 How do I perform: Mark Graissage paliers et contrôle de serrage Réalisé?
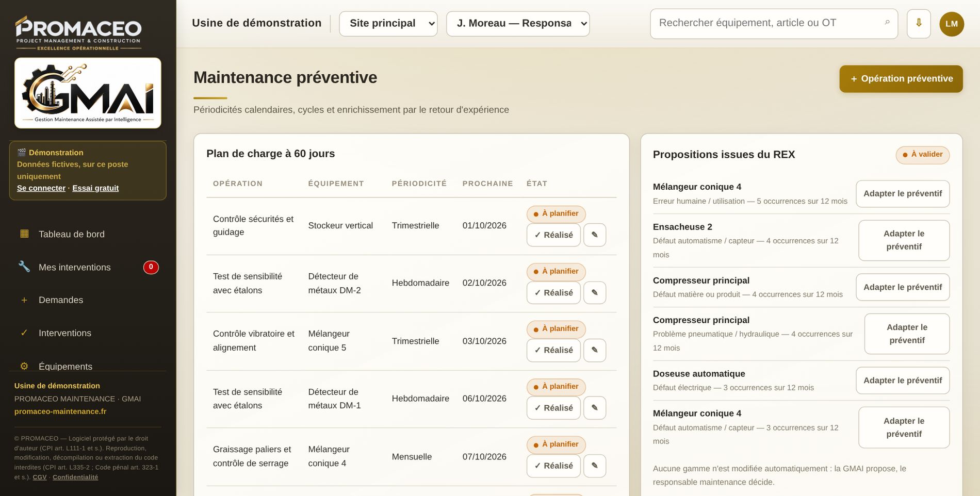pyautogui.click(x=553, y=466)
